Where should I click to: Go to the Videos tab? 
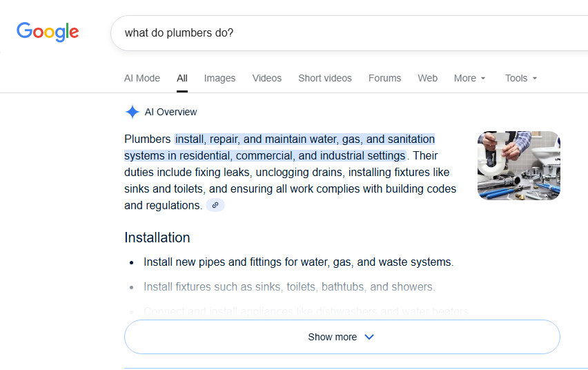267,78
